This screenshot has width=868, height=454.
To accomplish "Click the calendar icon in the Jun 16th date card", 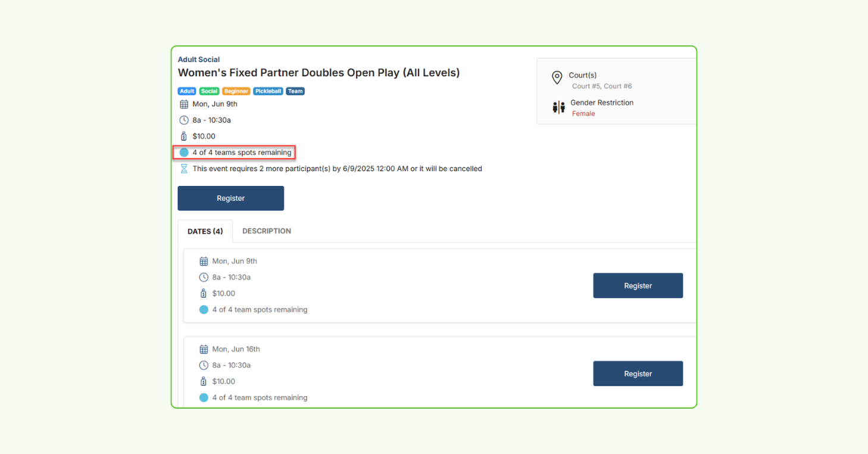I will coord(204,350).
